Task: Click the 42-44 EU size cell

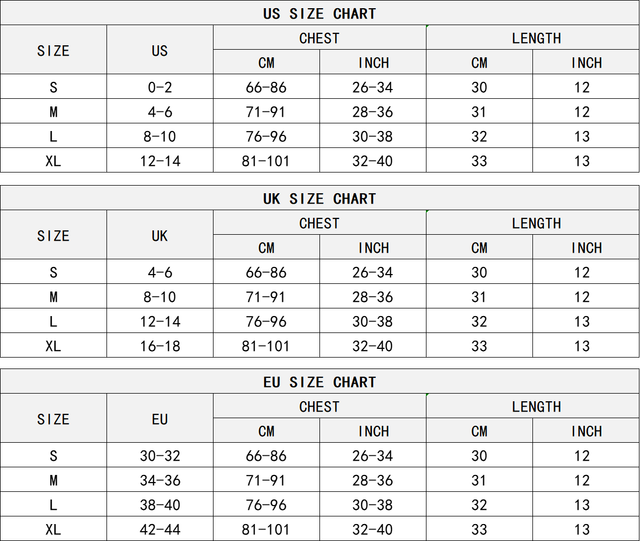Action: pos(160,529)
